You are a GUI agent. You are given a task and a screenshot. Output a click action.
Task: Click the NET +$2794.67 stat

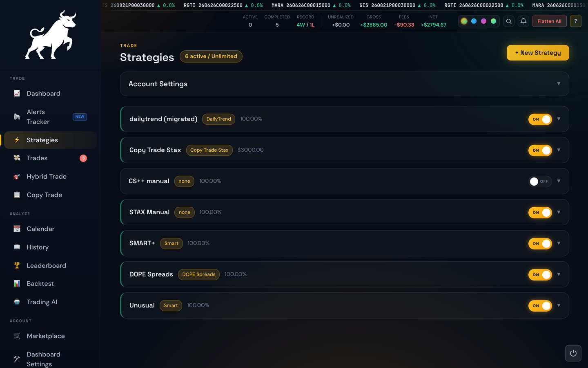433,21
